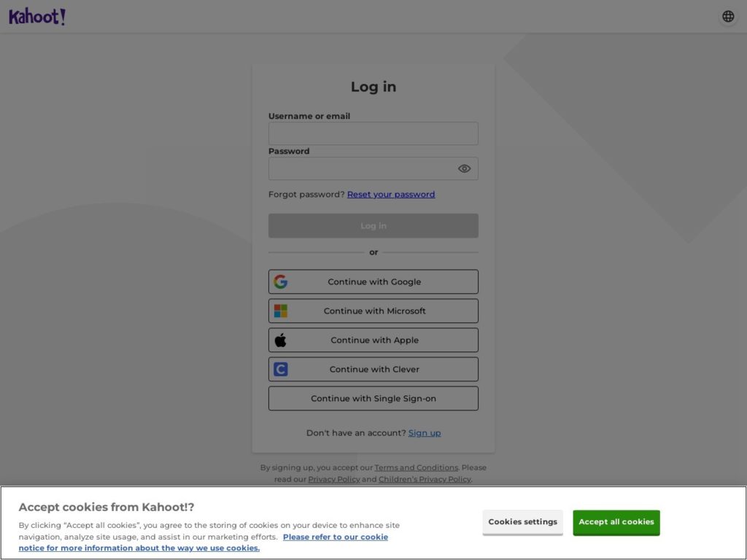View the Children's Privacy Policy

pyautogui.click(x=424, y=480)
